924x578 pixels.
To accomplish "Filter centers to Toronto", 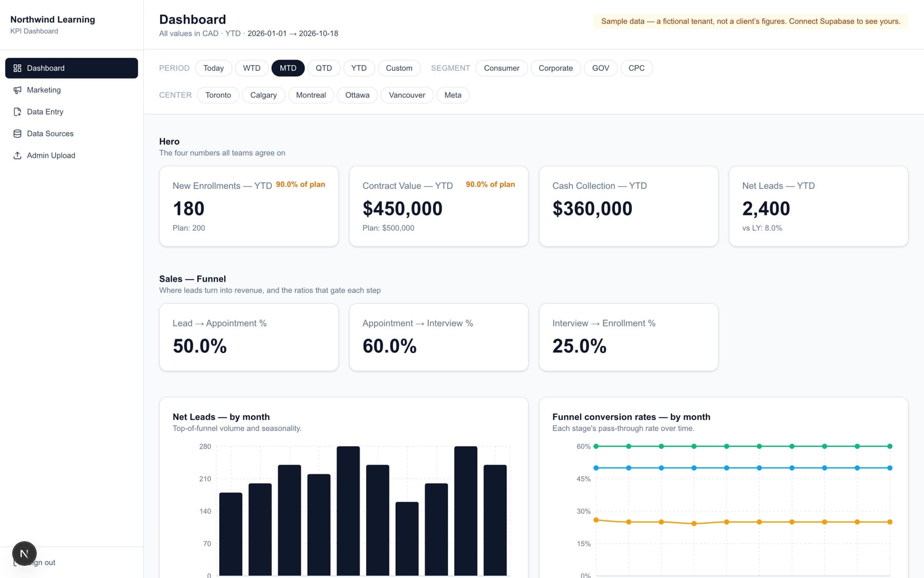I will pos(218,95).
